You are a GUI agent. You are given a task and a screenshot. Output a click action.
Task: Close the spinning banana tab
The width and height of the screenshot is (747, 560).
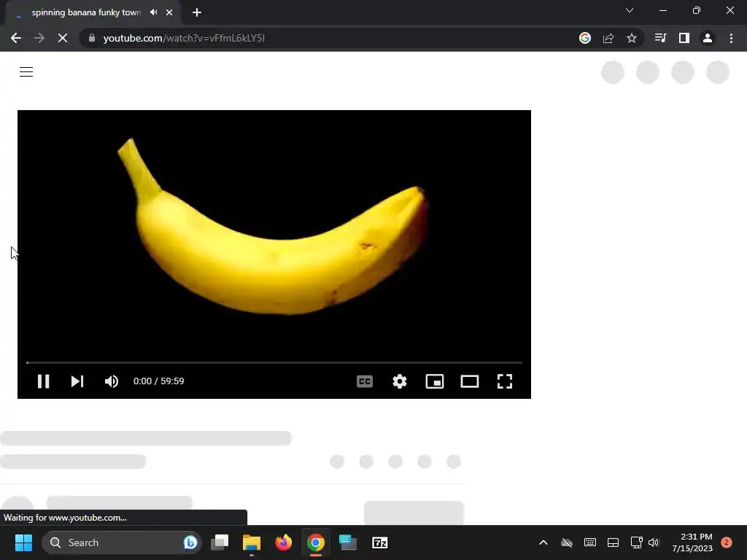click(x=169, y=12)
